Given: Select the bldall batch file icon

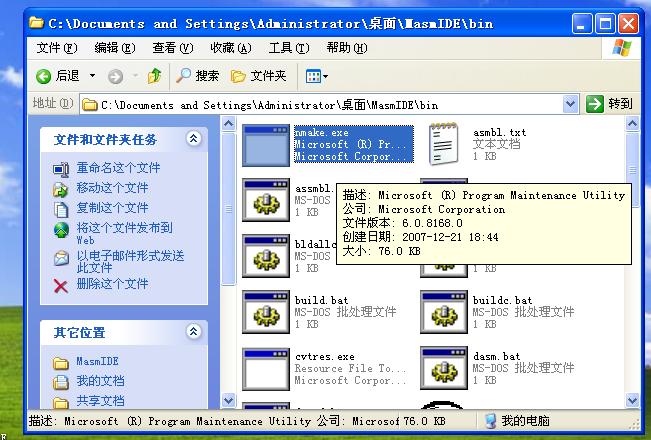Looking at the screenshot, I should tap(266, 256).
